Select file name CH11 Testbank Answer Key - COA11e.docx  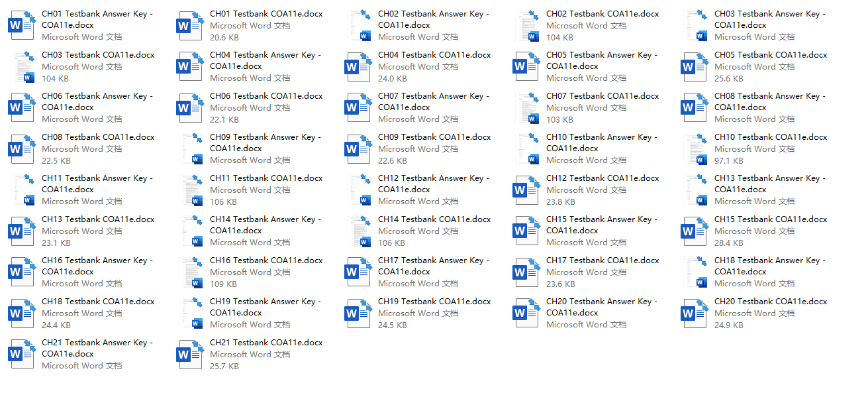pos(97,184)
